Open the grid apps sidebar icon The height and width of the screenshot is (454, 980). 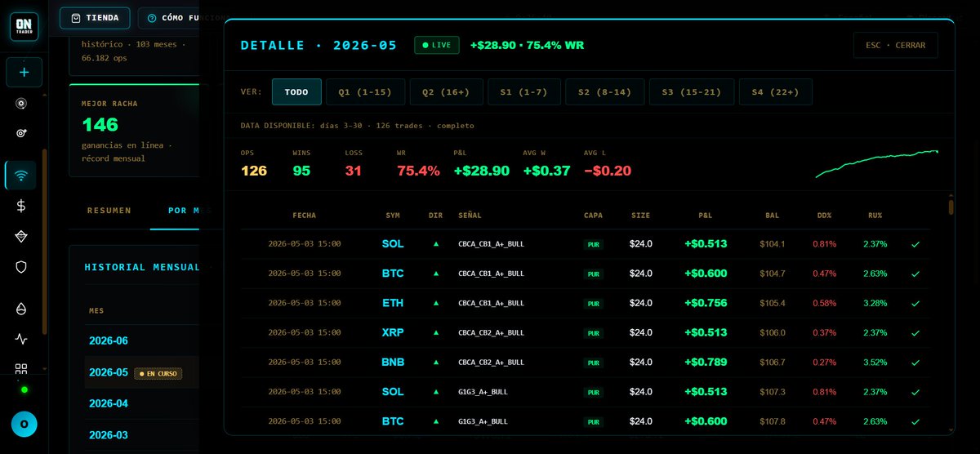[x=21, y=369]
